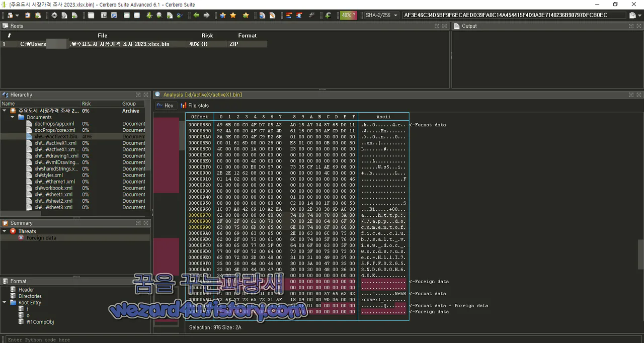Screen dimensions: 644x343
Task: Click offset 00000970 in hex view
Action: pyautogui.click(x=199, y=215)
